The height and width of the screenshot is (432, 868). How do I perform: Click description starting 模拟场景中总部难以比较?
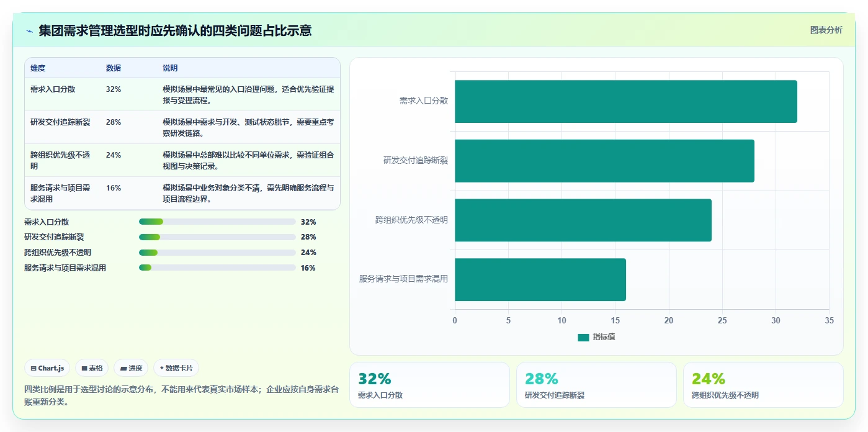click(x=248, y=160)
